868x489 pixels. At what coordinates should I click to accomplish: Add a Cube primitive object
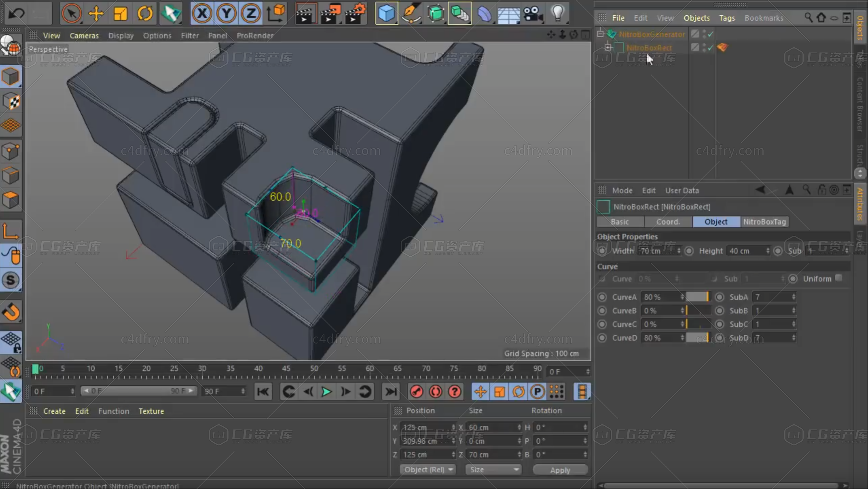tap(386, 13)
